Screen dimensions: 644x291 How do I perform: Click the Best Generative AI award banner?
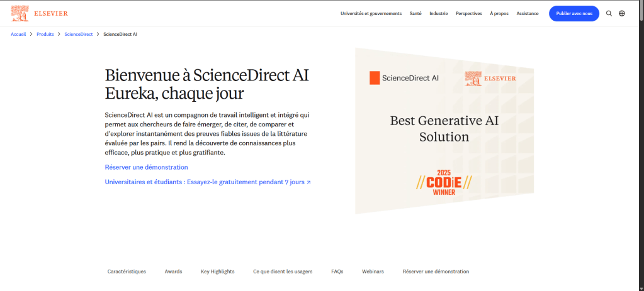click(444, 131)
